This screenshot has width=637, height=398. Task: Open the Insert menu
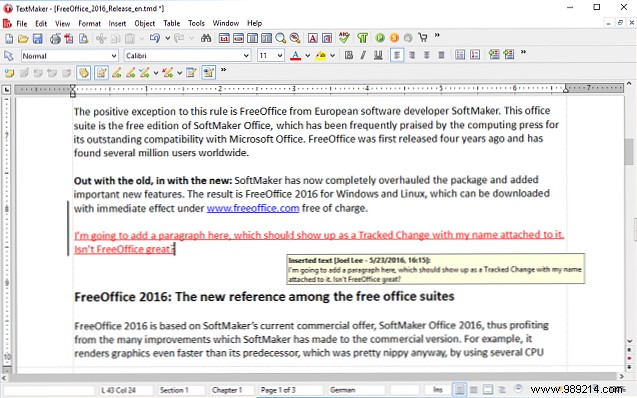pyautogui.click(x=117, y=24)
